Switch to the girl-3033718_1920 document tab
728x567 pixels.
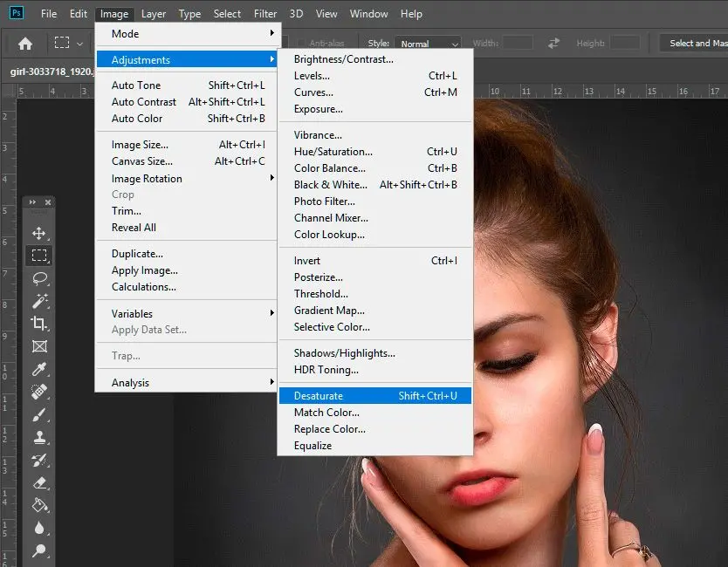click(52, 72)
